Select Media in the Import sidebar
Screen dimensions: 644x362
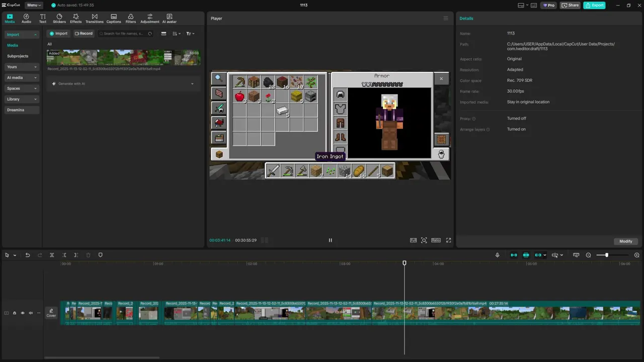[13, 45]
